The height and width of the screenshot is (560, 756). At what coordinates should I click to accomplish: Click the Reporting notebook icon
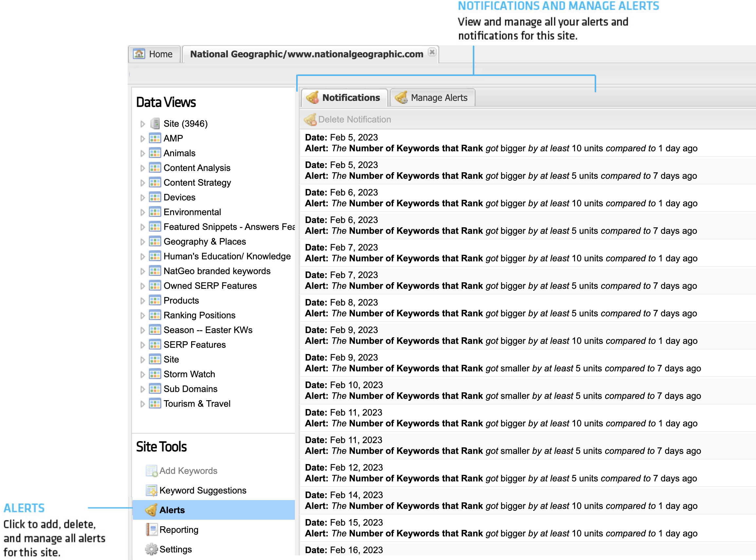[x=152, y=530]
